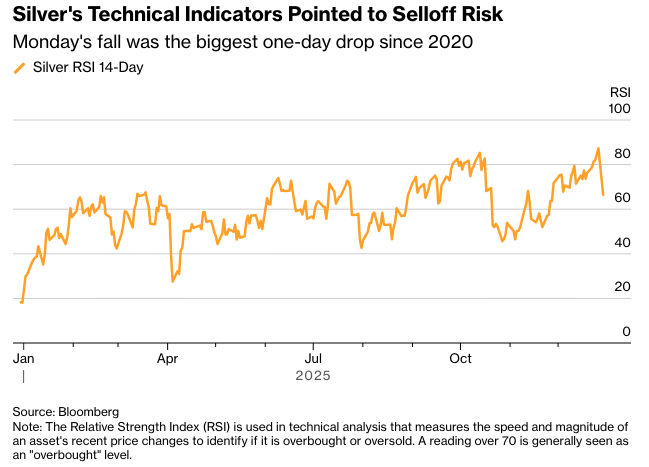This screenshot has width=649, height=467.
Task: Click the 80 y-axis label
Action: pyautogui.click(x=623, y=154)
